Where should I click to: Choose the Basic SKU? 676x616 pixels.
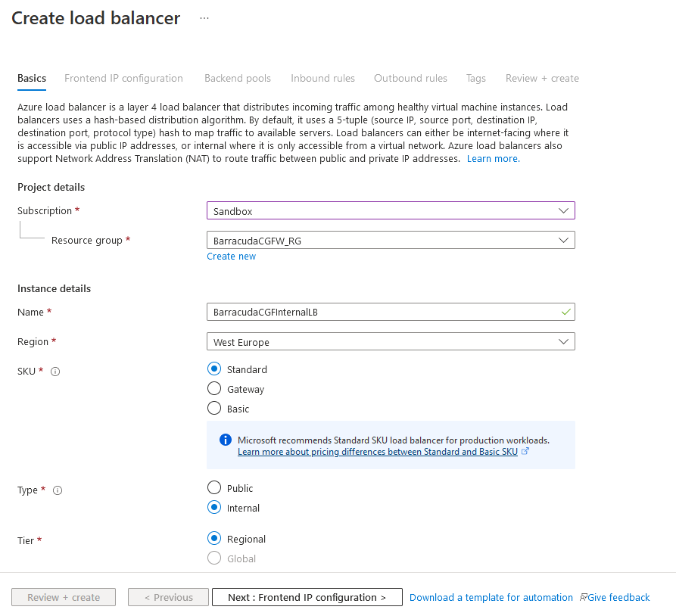coord(214,409)
